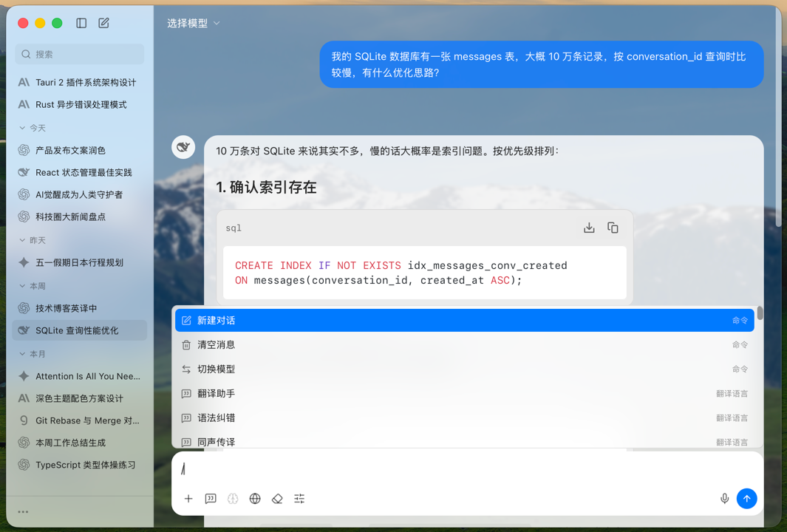Attach a file with the plus icon
This screenshot has width=787, height=532.
click(x=188, y=499)
